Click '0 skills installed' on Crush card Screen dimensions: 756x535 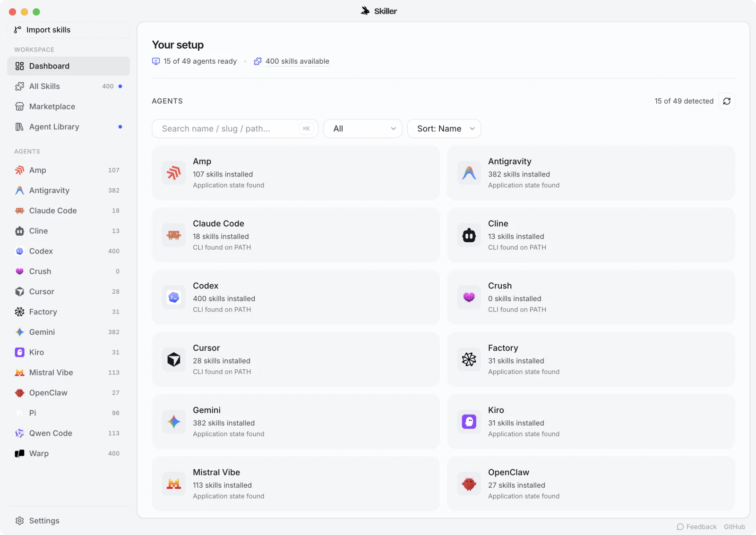coord(515,299)
